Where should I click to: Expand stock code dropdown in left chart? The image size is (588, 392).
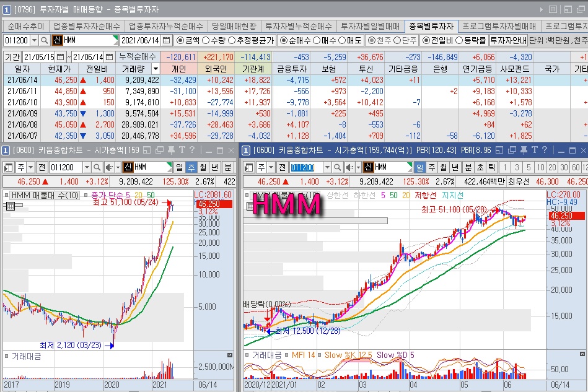click(x=87, y=167)
